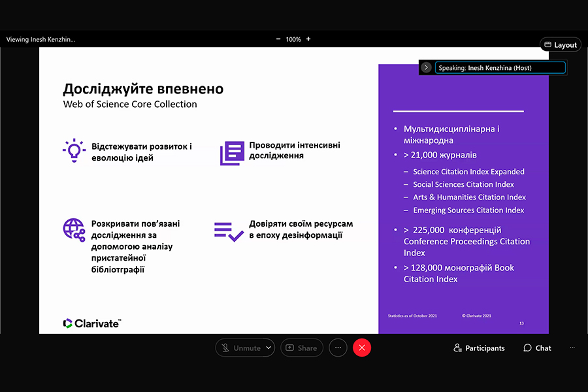Click the Unmute microphone button

(240, 348)
